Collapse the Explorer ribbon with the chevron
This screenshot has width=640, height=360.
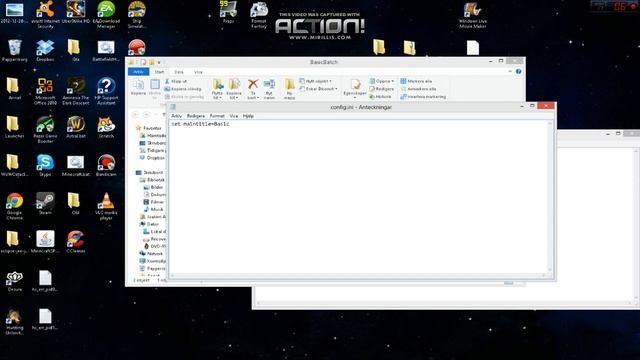(510, 71)
